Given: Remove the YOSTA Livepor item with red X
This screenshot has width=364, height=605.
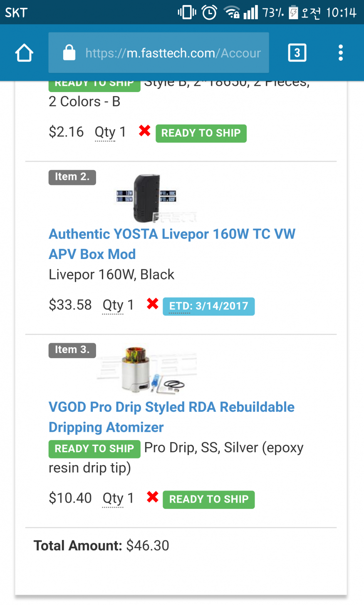Looking at the screenshot, I should [153, 304].
